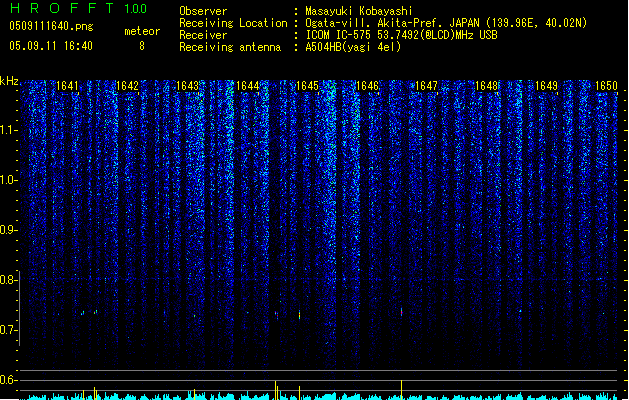
Task: Click the 1650 time marker
Action: click(606, 86)
